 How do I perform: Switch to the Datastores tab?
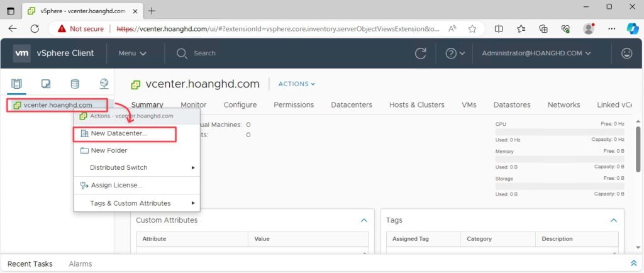click(512, 104)
